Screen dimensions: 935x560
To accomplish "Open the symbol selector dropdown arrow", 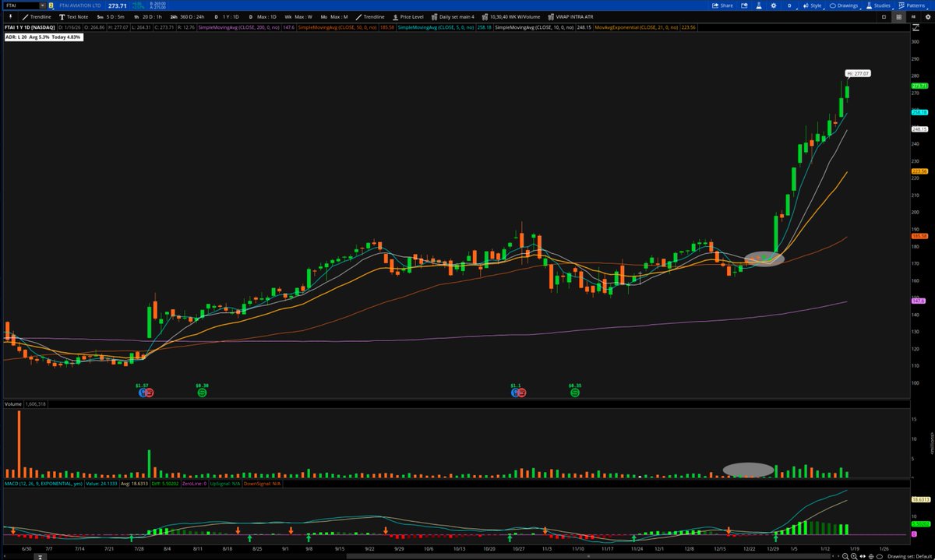I will coord(42,5).
